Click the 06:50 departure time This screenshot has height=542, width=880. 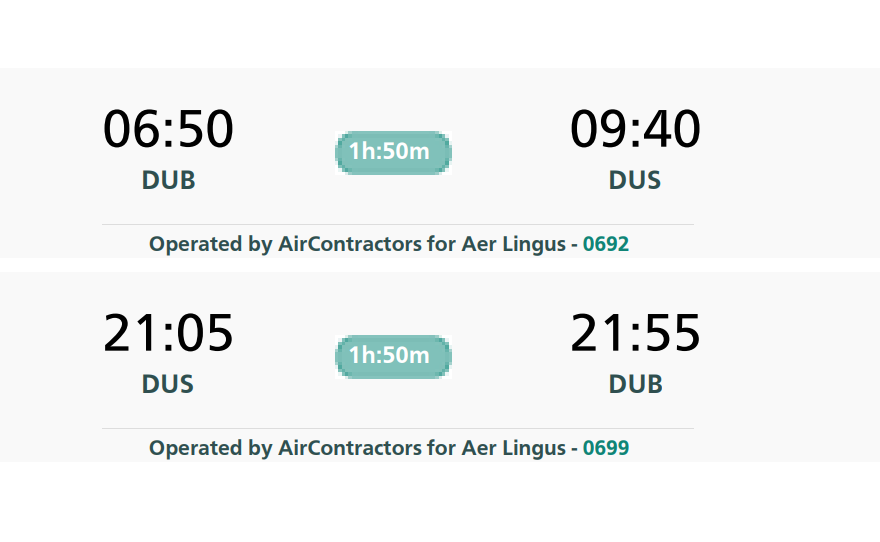pos(168,129)
